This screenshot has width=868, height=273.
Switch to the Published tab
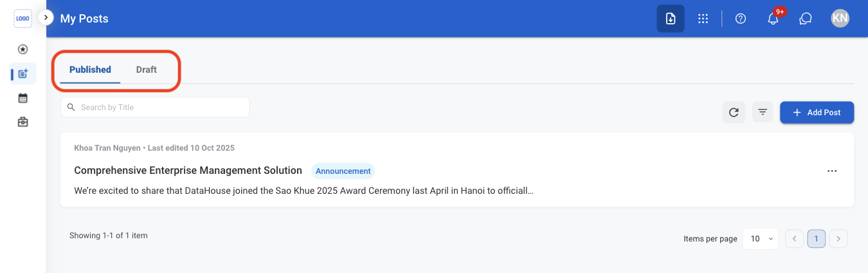pos(90,70)
